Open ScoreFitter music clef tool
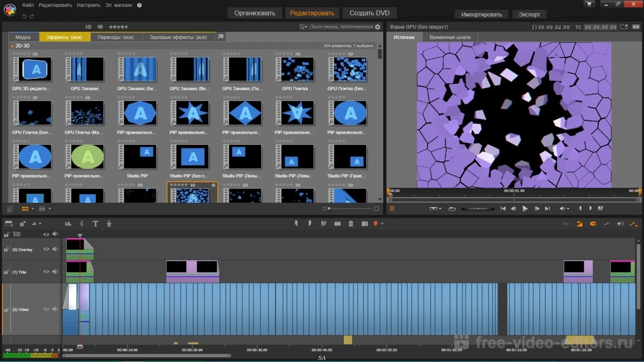644x362 pixels. pyautogui.click(x=82, y=224)
